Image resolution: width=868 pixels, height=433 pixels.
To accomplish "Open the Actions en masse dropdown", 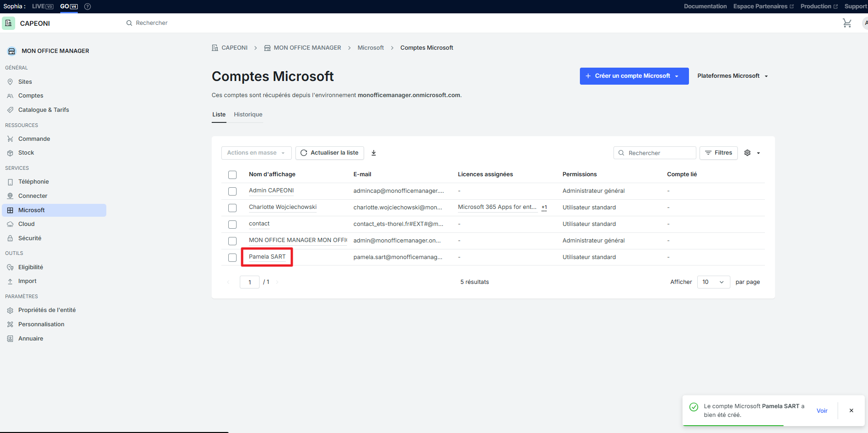I will click(256, 153).
